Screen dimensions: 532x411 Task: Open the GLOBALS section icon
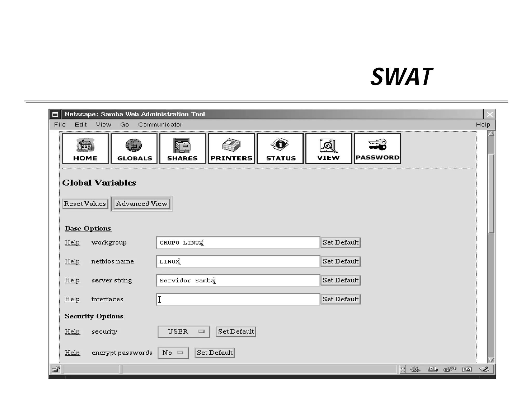(134, 149)
